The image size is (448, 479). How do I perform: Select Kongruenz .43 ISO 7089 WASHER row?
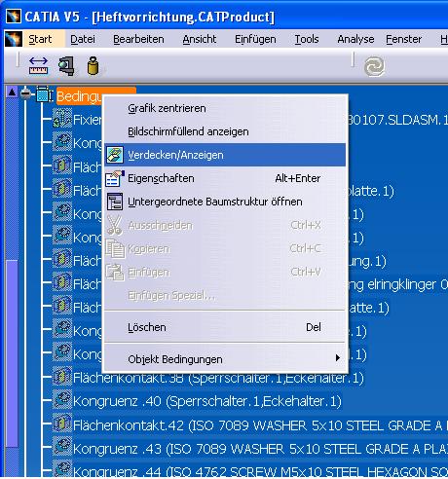point(260,449)
